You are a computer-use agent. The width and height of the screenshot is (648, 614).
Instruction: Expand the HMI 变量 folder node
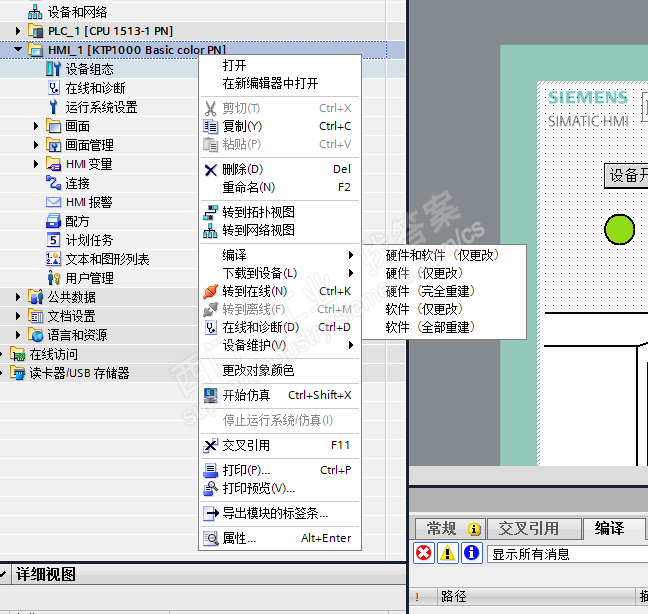(36, 164)
